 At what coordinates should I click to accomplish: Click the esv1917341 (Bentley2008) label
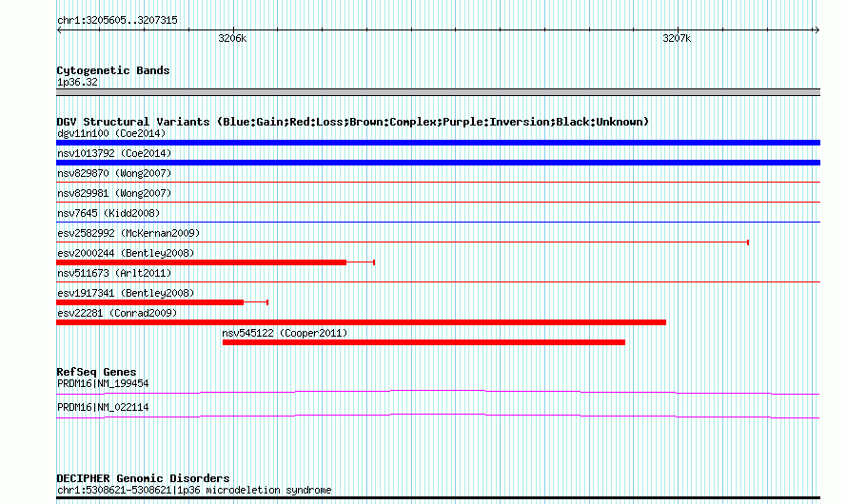coord(126,293)
